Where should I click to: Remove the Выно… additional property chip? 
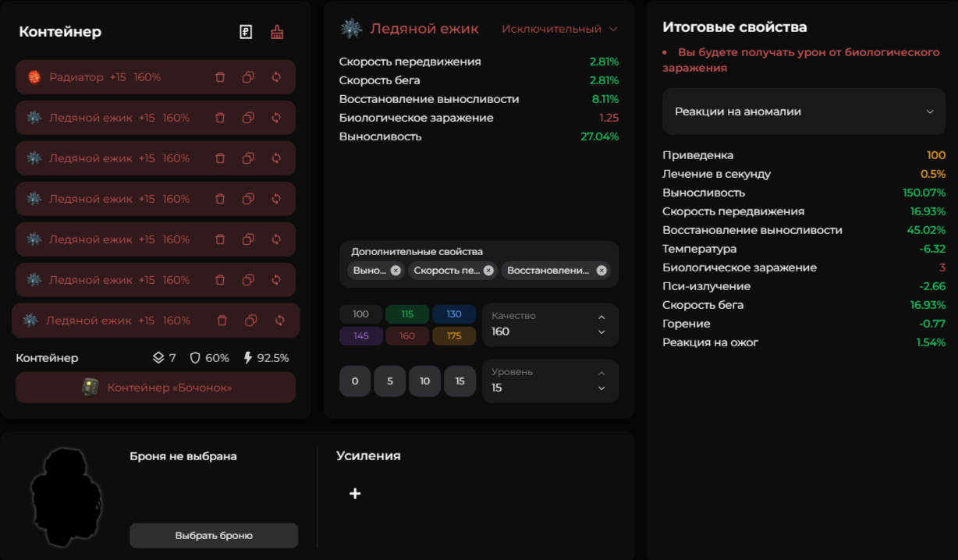[x=396, y=271]
